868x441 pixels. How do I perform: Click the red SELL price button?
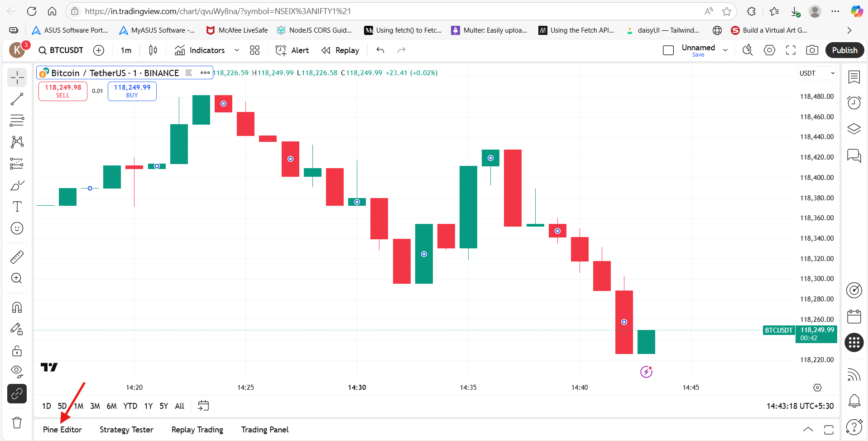point(63,91)
